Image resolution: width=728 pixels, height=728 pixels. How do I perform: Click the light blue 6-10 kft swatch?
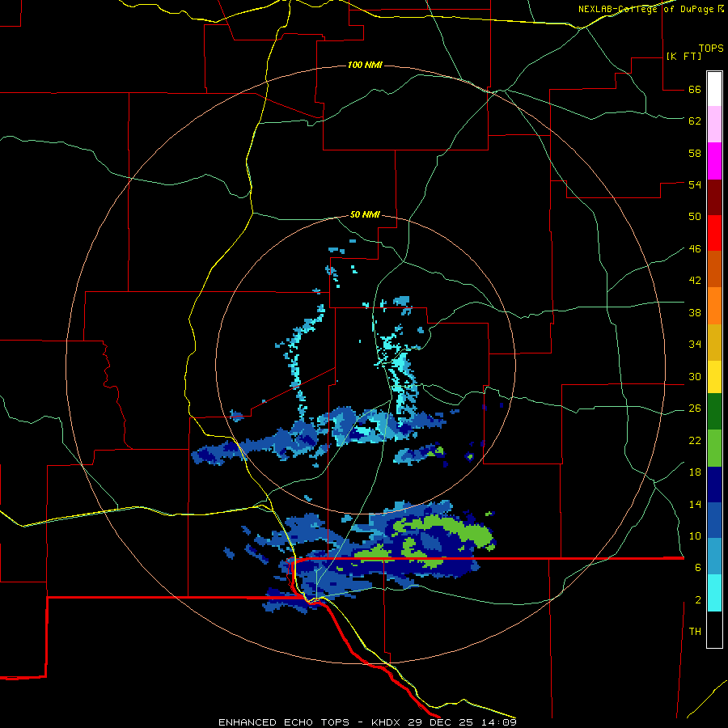[714, 557]
